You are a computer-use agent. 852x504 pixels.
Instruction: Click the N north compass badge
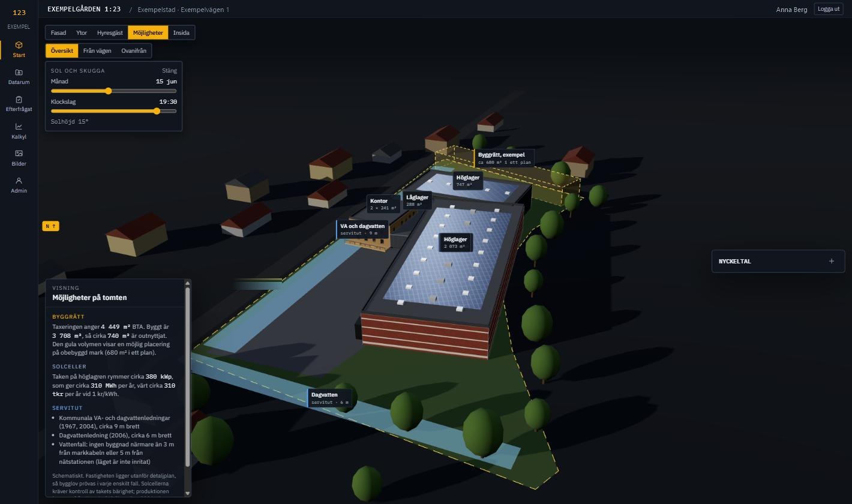click(51, 226)
